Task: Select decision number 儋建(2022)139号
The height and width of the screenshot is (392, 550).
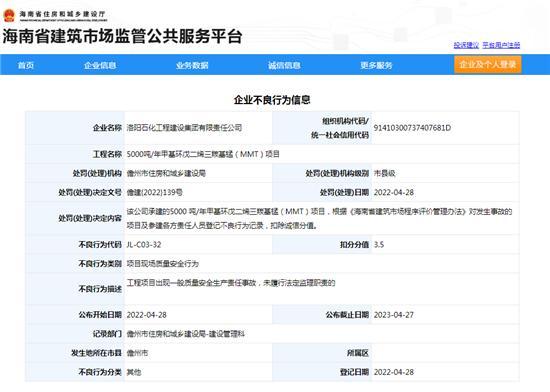Action: (155, 192)
